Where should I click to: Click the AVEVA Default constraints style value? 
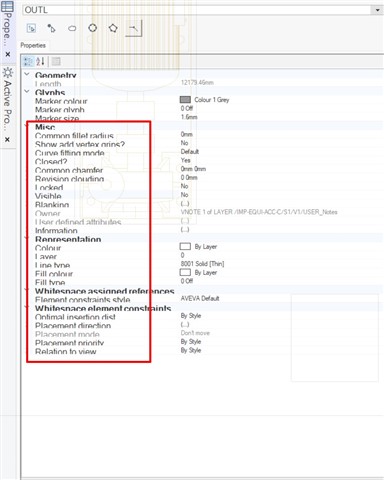[200, 298]
